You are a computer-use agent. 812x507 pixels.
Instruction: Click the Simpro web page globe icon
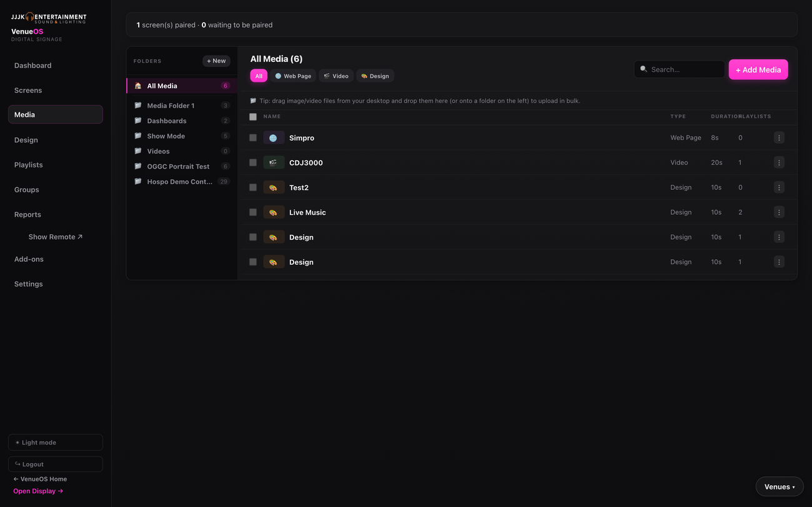tap(274, 137)
